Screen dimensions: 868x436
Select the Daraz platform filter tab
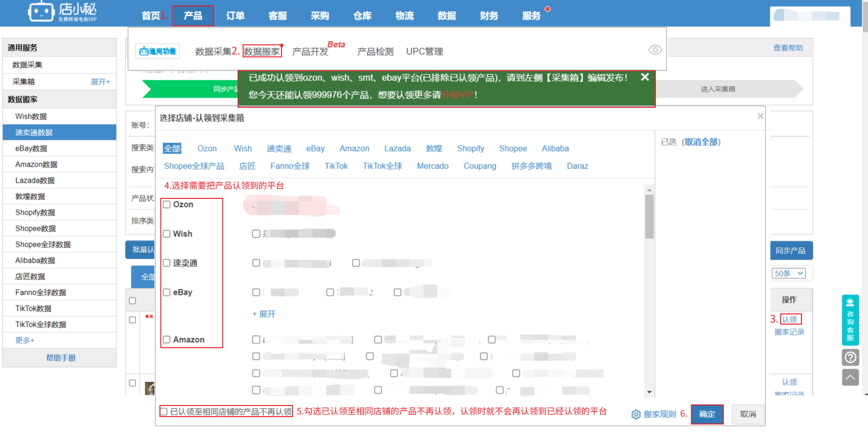click(578, 166)
